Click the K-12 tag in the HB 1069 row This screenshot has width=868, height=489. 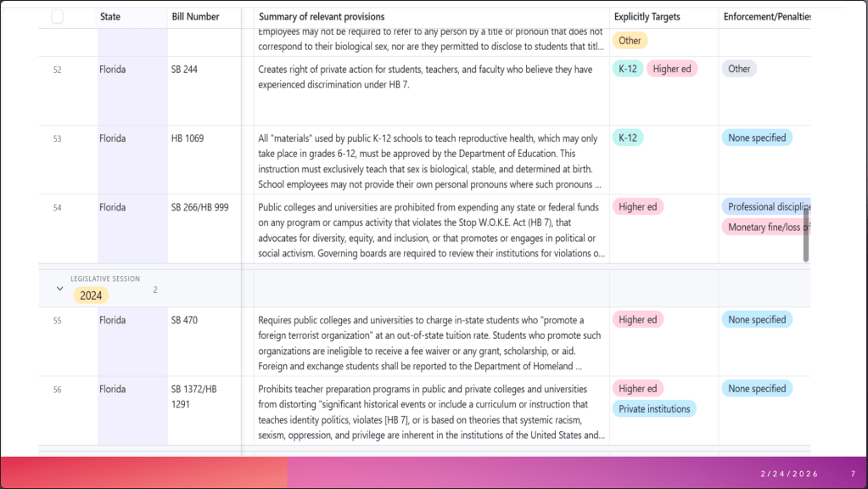(x=627, y=138)
